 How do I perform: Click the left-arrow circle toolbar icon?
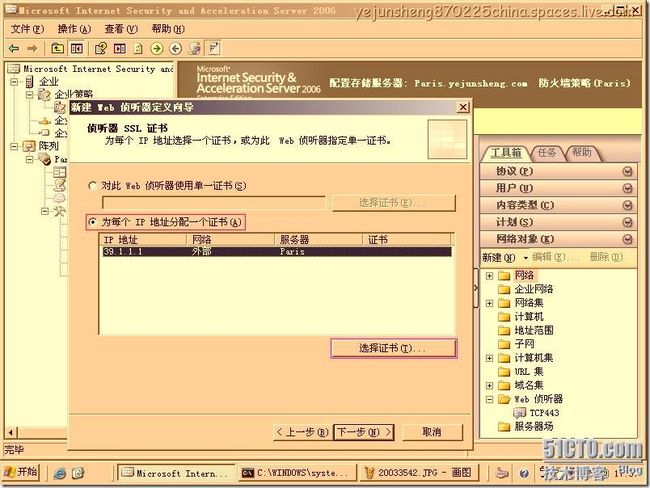(x=176, y=49)
